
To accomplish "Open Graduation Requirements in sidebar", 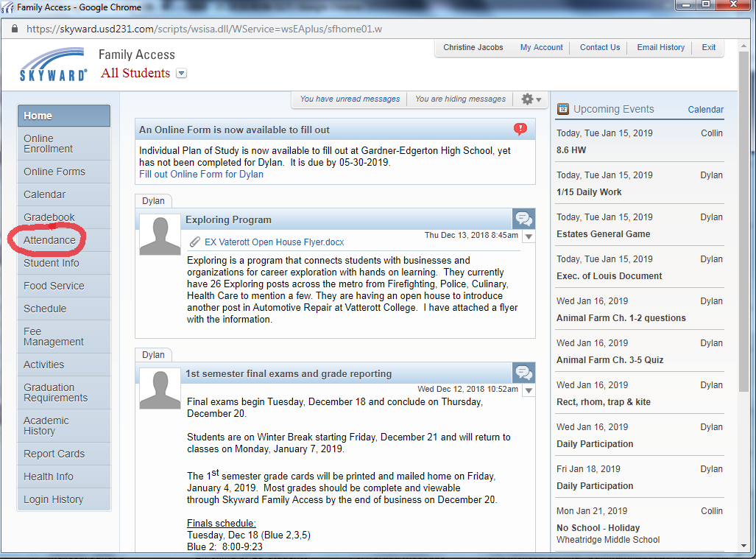I will [64, 393].
